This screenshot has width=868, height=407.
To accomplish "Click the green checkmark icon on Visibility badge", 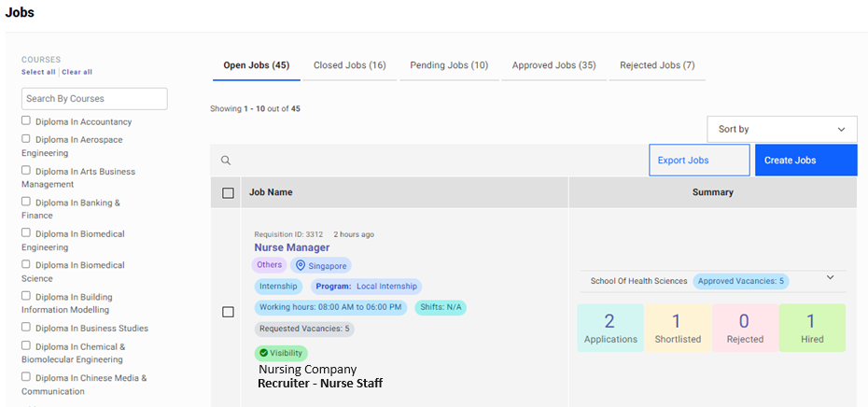I will tap(263, 353).
